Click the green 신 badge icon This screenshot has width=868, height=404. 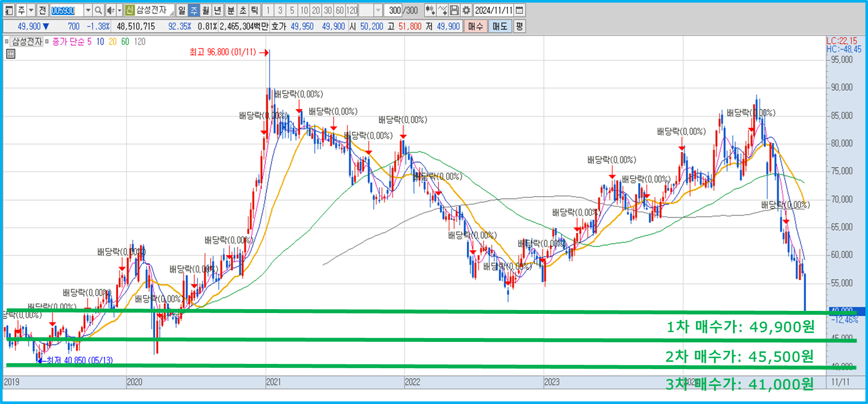(129, 10)
